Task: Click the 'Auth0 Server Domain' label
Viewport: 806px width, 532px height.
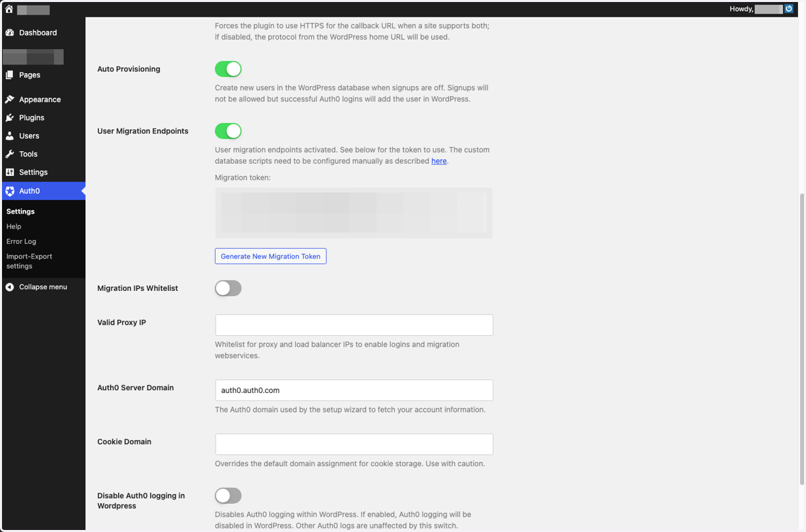Action: [x=136, y=388]
